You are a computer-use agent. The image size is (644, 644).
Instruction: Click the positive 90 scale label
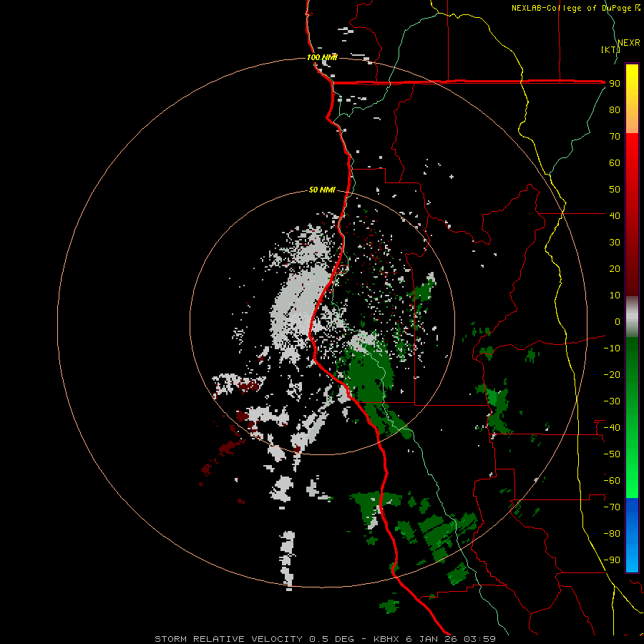(615, 84)
